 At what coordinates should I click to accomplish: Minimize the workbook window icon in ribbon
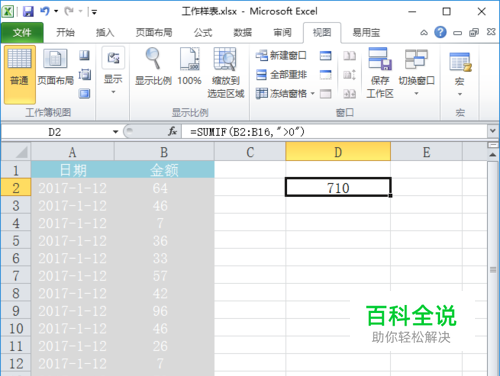[457, 33]
